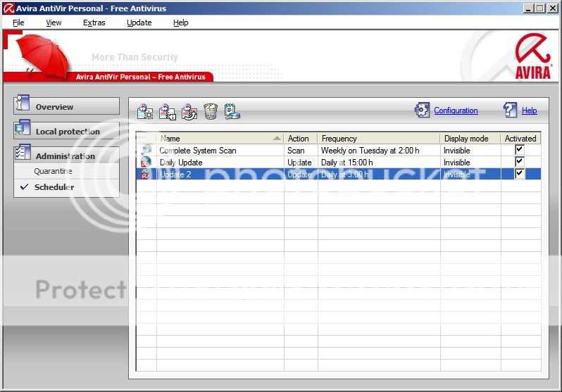Uncheck Activated for Daily Update
The height and width of the screenshot is (392, 562).
tap(519, 162)
